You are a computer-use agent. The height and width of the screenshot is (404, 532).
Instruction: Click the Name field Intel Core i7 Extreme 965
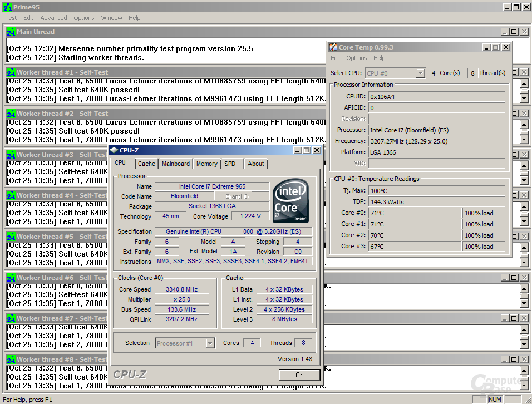(x=212, y=186)
